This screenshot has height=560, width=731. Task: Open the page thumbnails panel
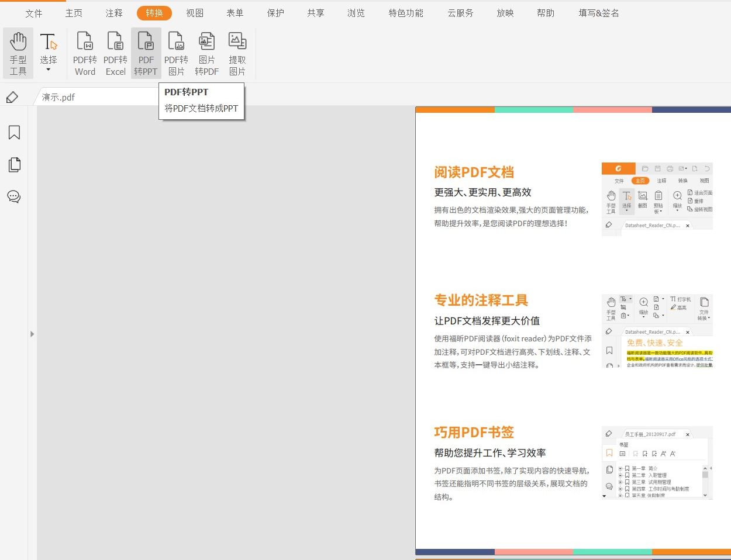coord(13,165)
